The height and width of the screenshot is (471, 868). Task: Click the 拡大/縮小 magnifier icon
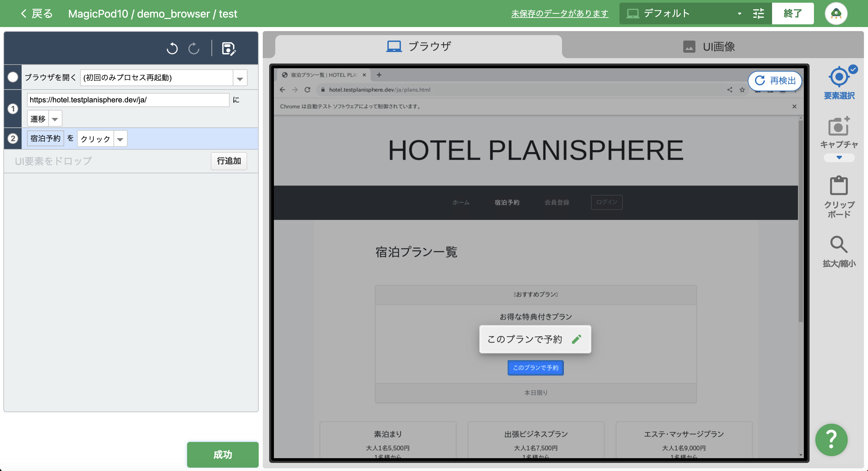[839, 244]
